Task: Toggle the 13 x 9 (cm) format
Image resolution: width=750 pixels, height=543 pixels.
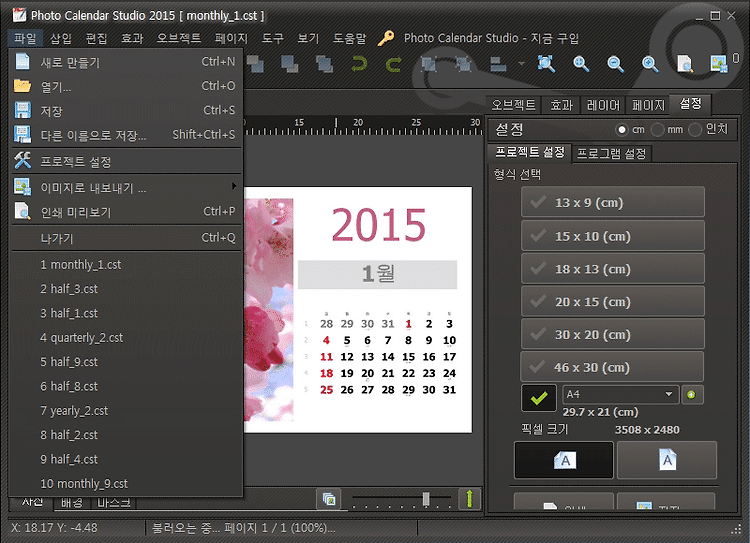Action: click(x=613, y=202)
